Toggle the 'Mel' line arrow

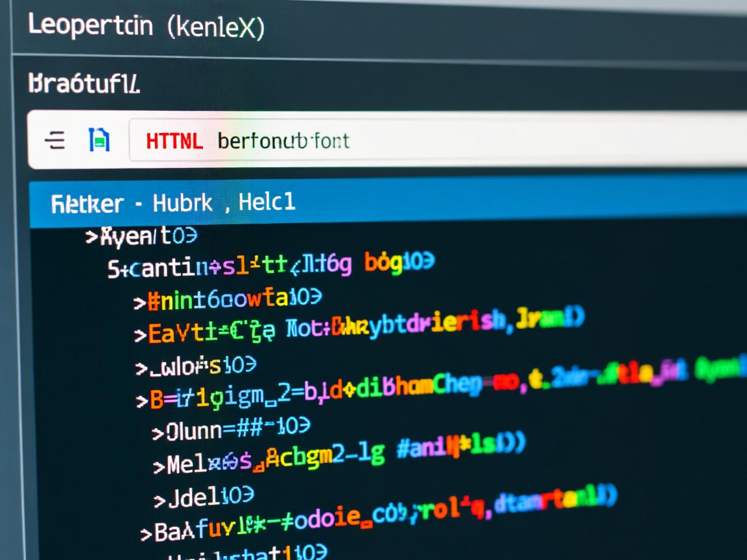[158, 466]
